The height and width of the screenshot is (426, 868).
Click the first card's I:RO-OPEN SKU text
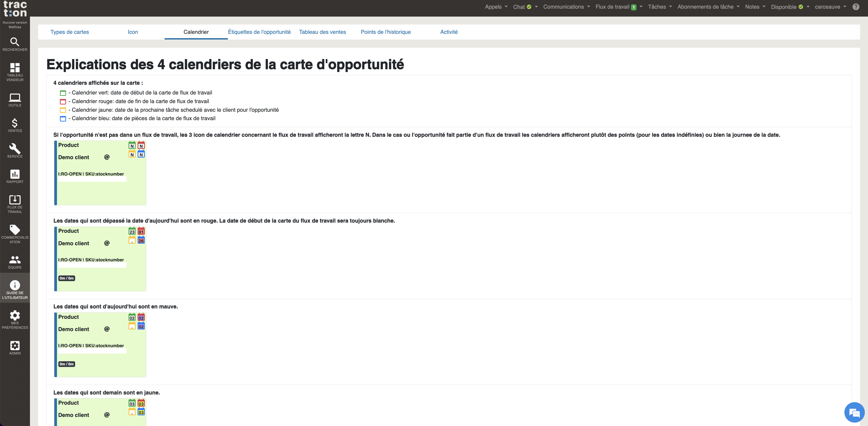[91, 174]
